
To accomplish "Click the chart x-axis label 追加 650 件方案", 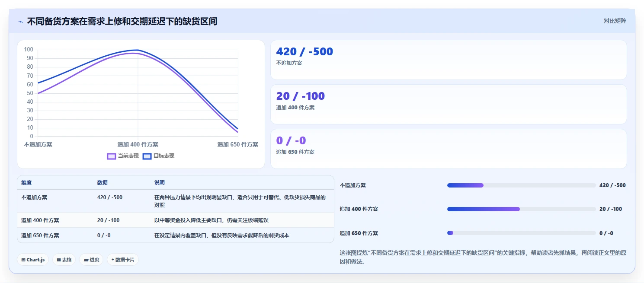I will [x=238, y=144].
